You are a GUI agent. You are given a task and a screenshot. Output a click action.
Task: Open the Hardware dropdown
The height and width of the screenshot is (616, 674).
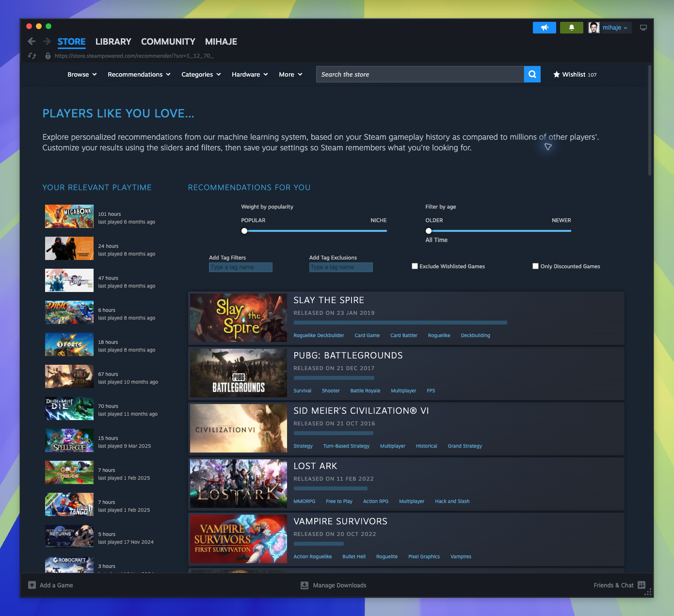[250, 74]
